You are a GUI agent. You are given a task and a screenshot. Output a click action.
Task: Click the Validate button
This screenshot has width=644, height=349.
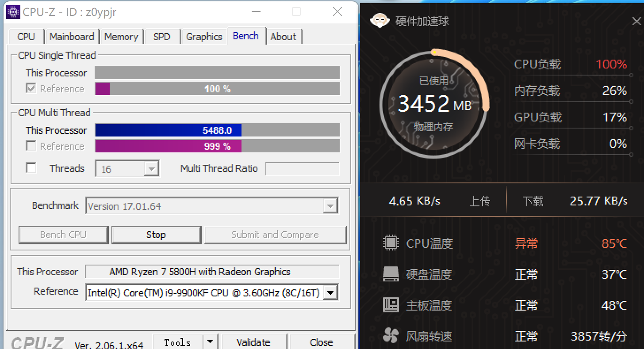[253, 342]
